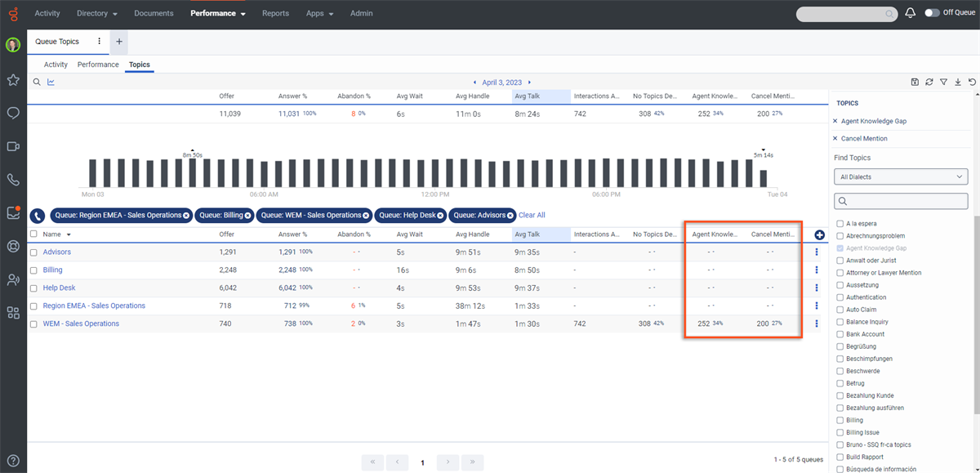Click the Save view icon

(915, 82)
